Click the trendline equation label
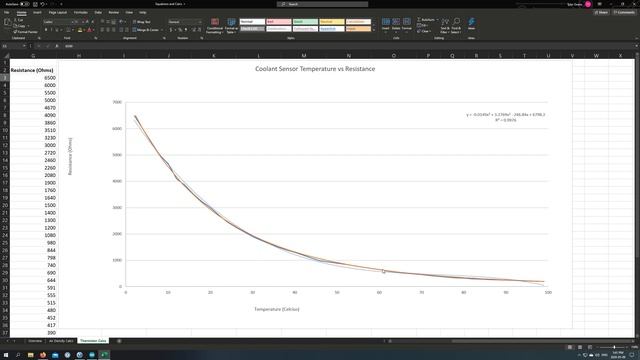The image size is (640, 360). (x=506, y=117)
